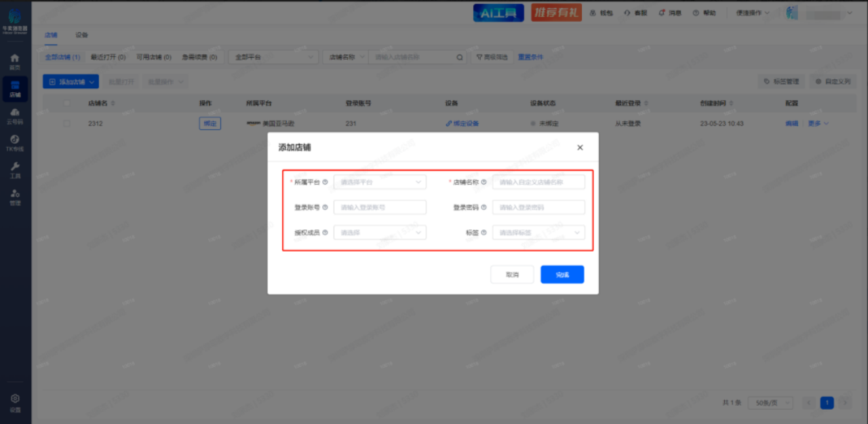Image resolution: width=868 pixels, height=424 pixels.
Task: Open the 管理 management sidebar icon
Action: click(x=15, y=197)
